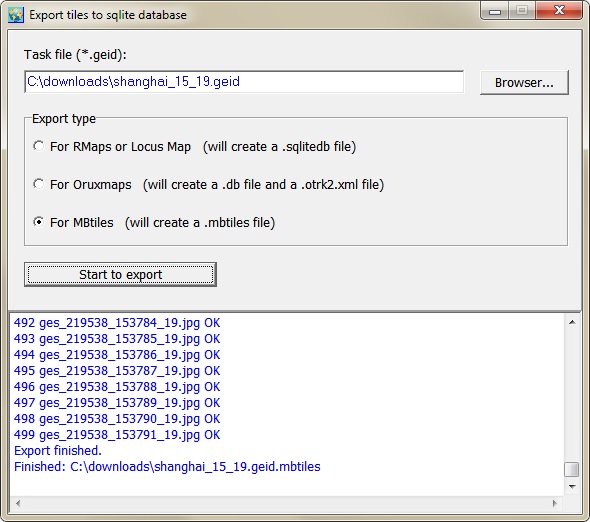Viewport: 590px width, 522px height.
Task: Click log entry 492 ges_219538_153784
Action: (117, 323)
